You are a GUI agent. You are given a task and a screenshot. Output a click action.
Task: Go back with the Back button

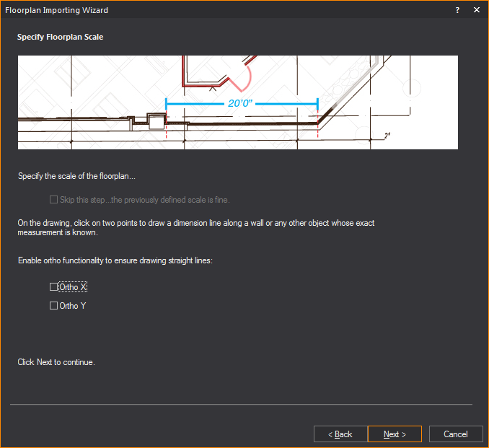tap(340, 434)
